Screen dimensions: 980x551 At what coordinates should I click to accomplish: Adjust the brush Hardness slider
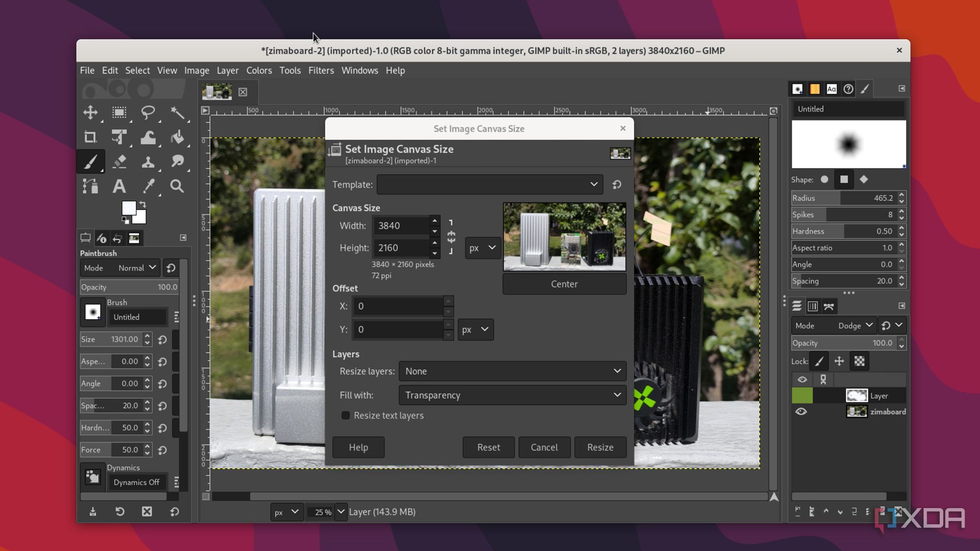coord(843,231)
